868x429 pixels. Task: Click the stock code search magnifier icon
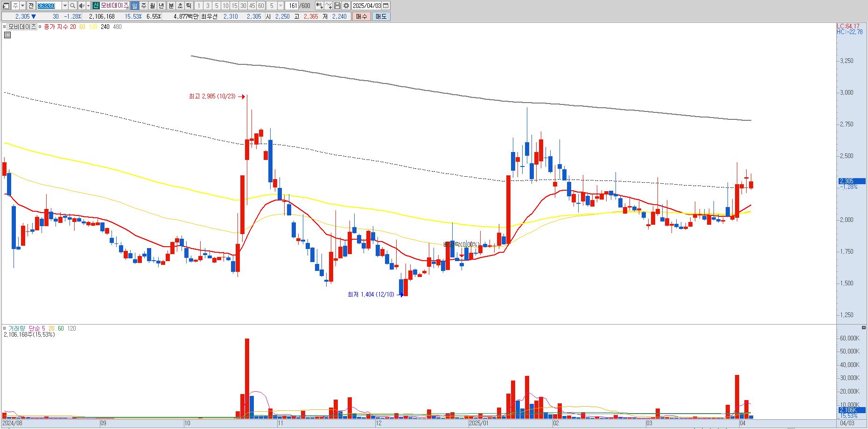[72, 6]
